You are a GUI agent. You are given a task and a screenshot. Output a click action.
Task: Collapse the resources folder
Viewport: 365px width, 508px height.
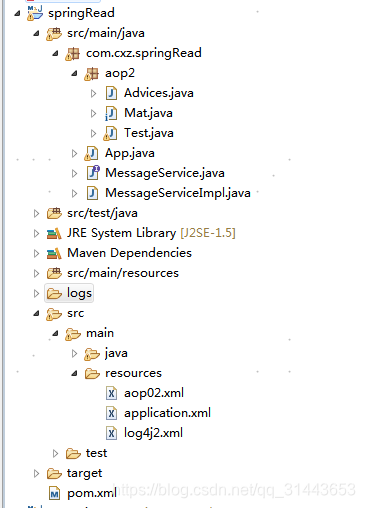click(74, 374)
